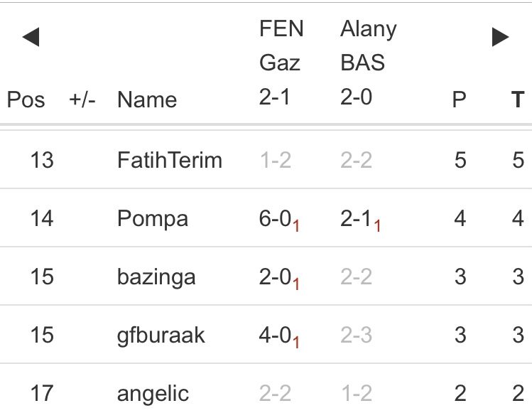Viewport: 532px width, 413px height.
Task: Click angelic's 2-2 prediction
Action: tap(275, 392)
